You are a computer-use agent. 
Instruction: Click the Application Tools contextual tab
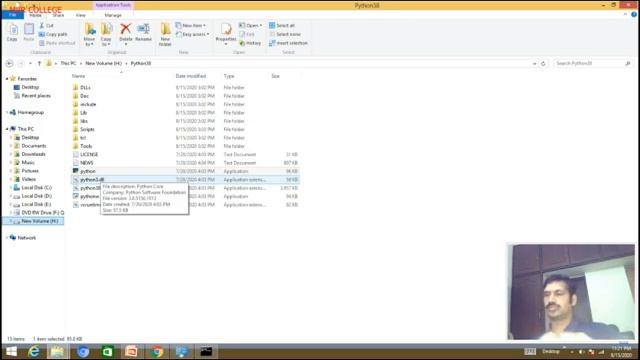(113, 5)
